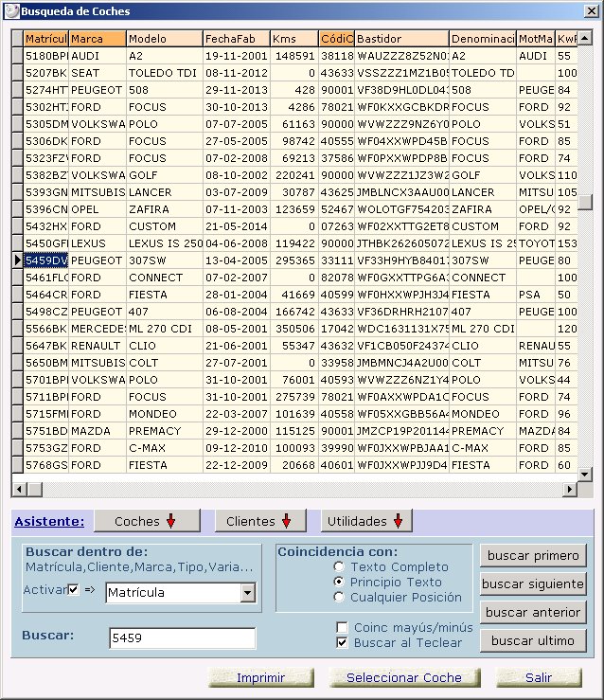604x700 pixels.
Task: Click the CONNECT modelo cell
Action: (x=165, y=278)
